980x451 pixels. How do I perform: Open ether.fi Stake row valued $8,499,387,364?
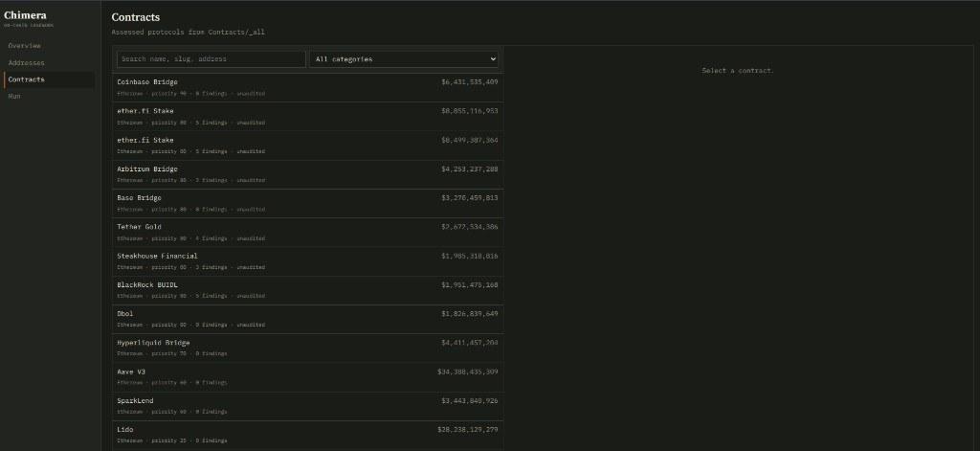pyautogui.click(x=307, y=146)
